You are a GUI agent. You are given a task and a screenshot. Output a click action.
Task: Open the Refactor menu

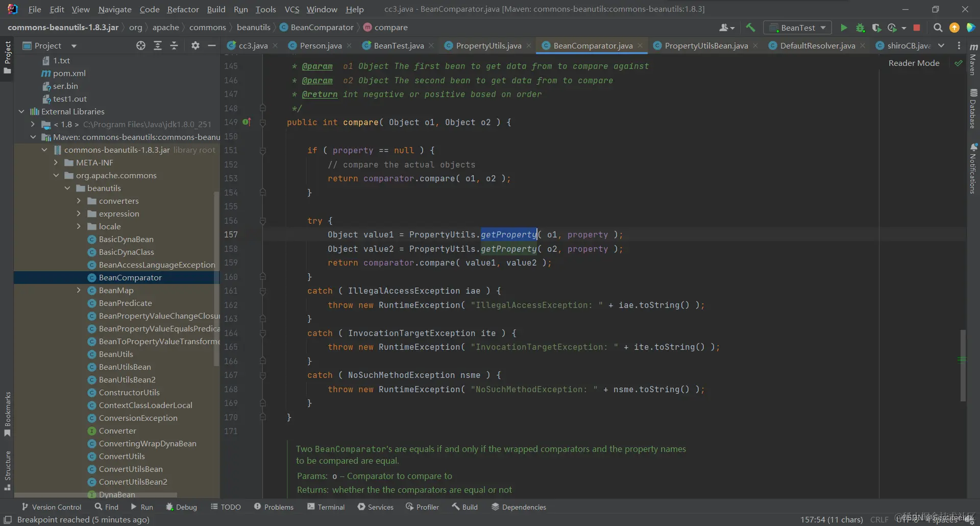pos(183,9)
